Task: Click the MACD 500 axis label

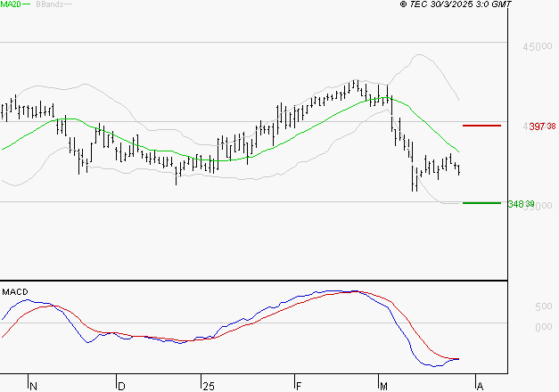Action: pyautogui.click(x=543, y=306)
